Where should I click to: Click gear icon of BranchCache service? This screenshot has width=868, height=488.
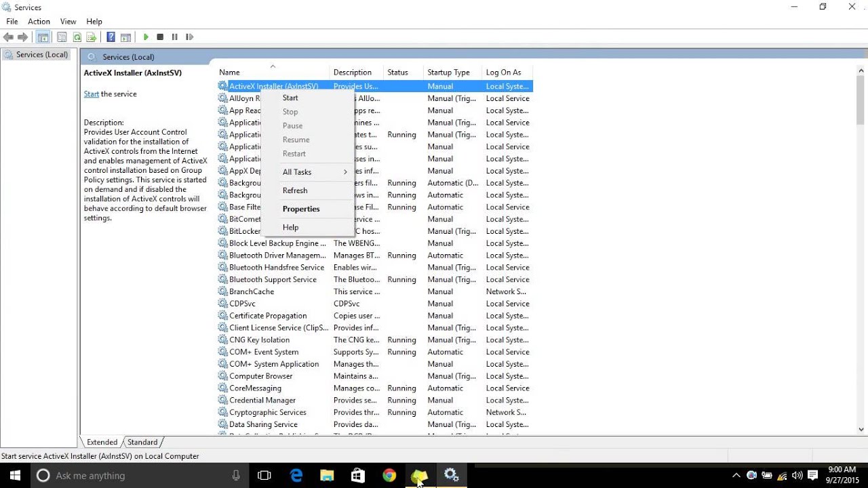[222, 291]
